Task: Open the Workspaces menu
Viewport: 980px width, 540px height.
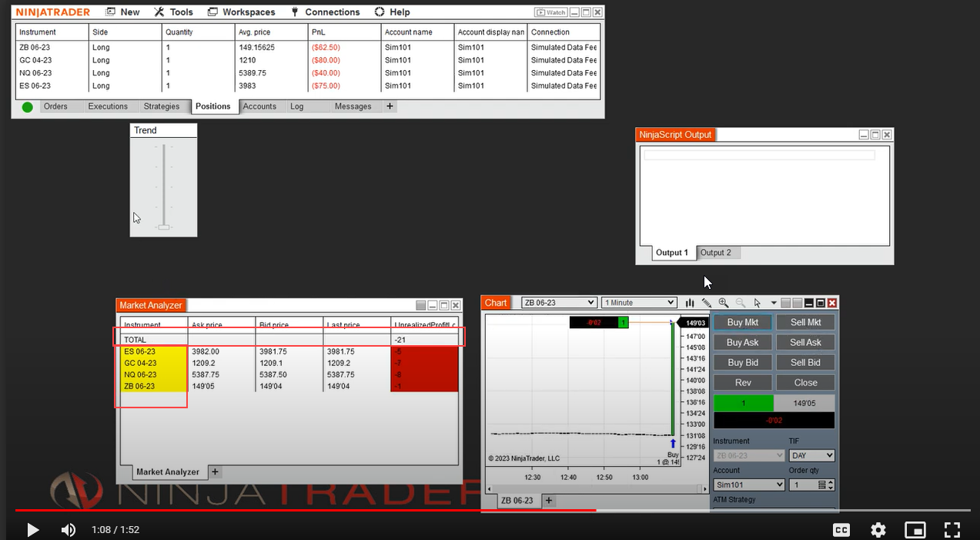Action: (x=241, y=12)
